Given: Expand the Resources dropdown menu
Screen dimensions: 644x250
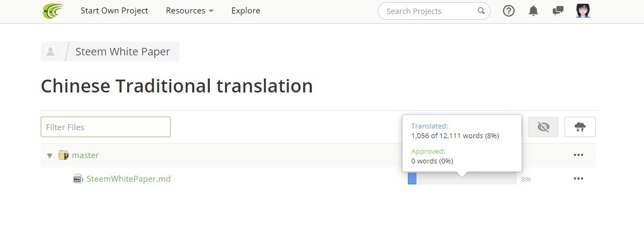Looking at the screenshot, I should point(189,11).
